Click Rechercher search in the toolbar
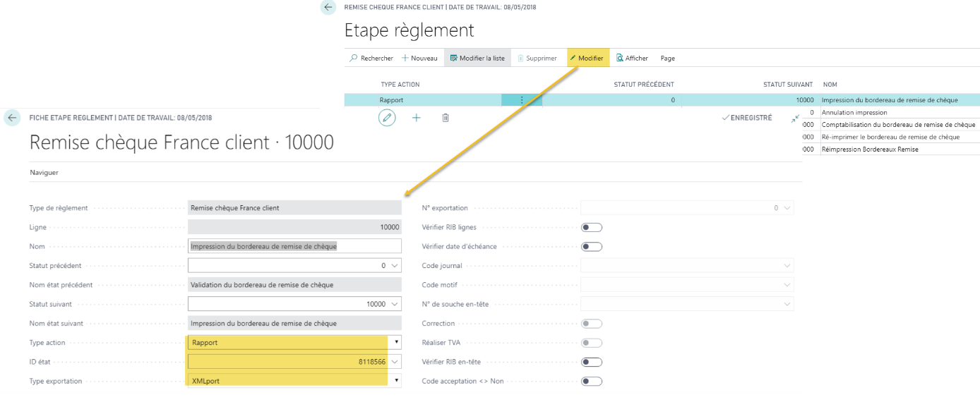 point(371,59)
